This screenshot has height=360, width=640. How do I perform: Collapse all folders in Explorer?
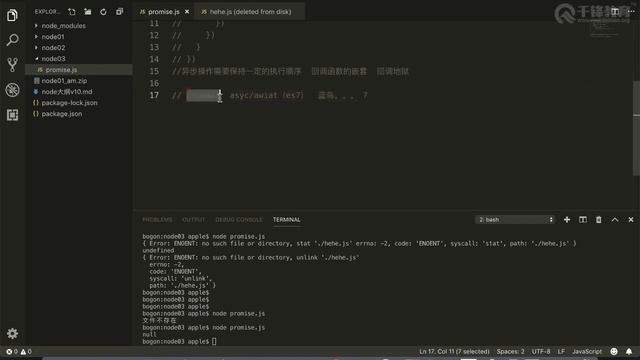[119, 12]
